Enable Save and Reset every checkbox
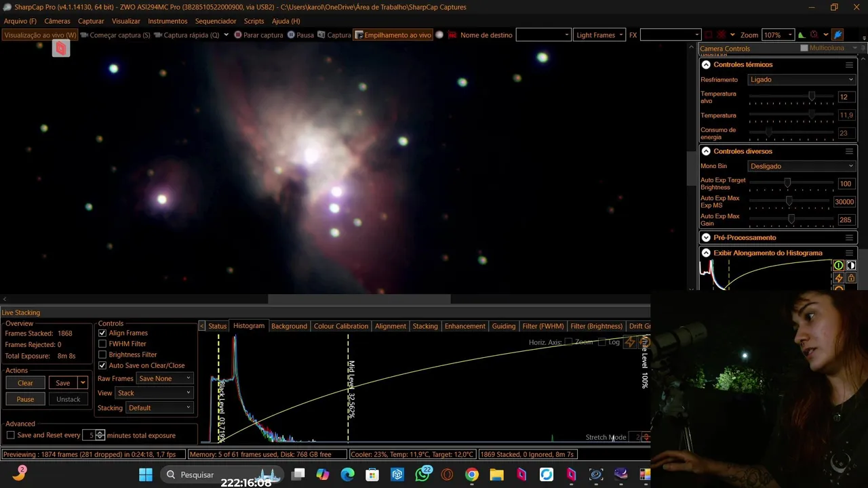The height and width of the screenshot is (488, 868). 11,436
